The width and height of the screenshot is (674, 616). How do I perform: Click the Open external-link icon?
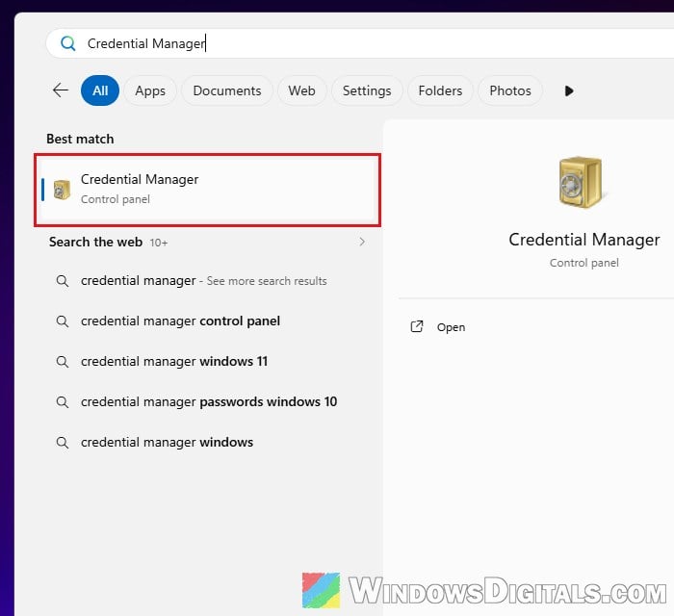tap(417, 327)
